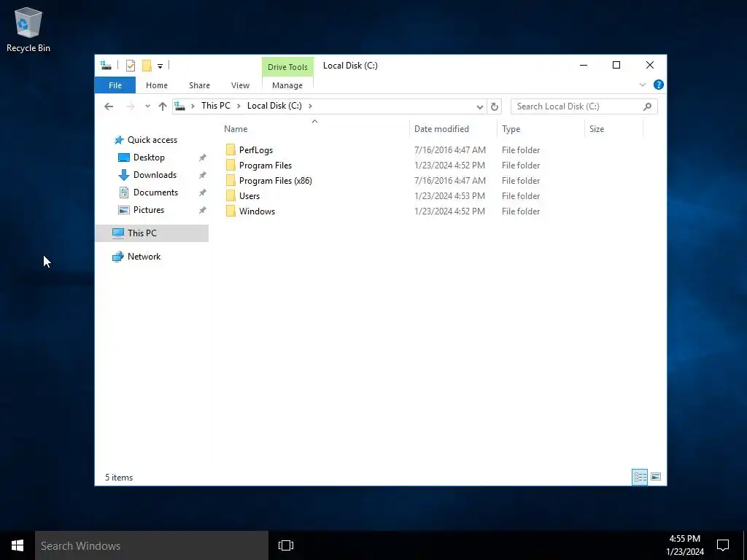
Task: Switch to the Home ribbon tab
Action: point(157,85)
